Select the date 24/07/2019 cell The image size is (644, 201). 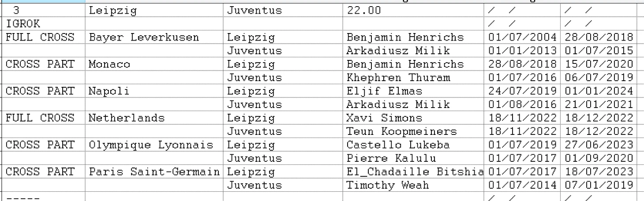click(x=522, y=91)
